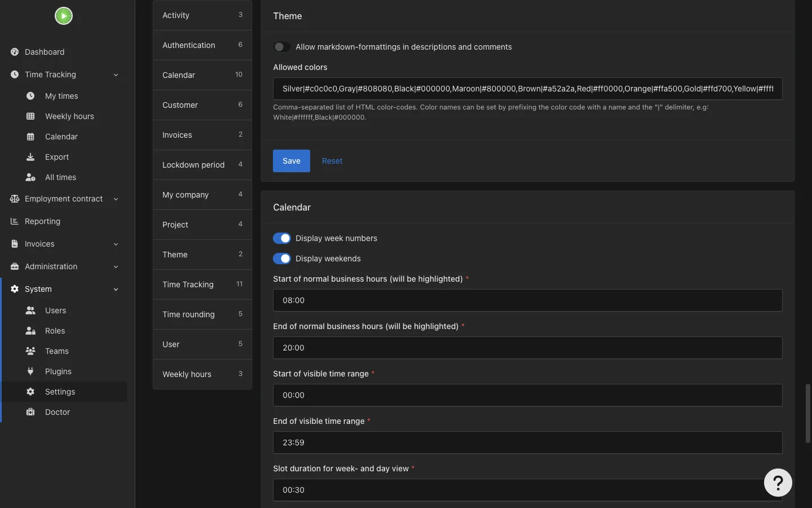Open Theme settings section in list
Viewport: 812px width, 508px height.
pyautogui.click(x=202, y=255)
